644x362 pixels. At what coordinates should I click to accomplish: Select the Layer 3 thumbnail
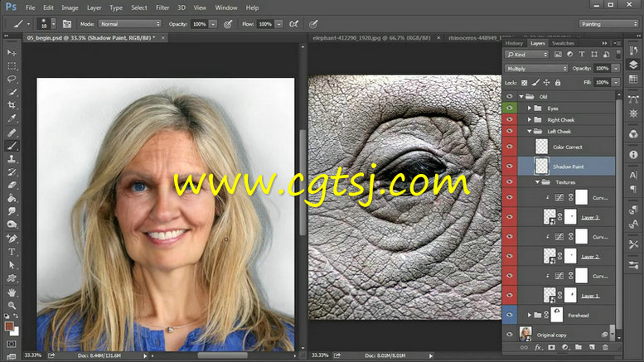pos(550,217)
